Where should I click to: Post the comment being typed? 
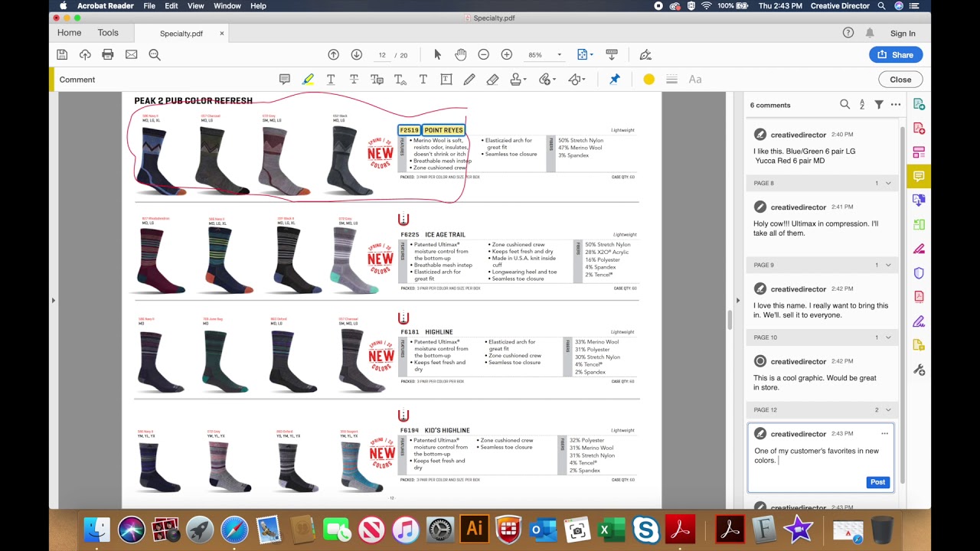[877, 482]
